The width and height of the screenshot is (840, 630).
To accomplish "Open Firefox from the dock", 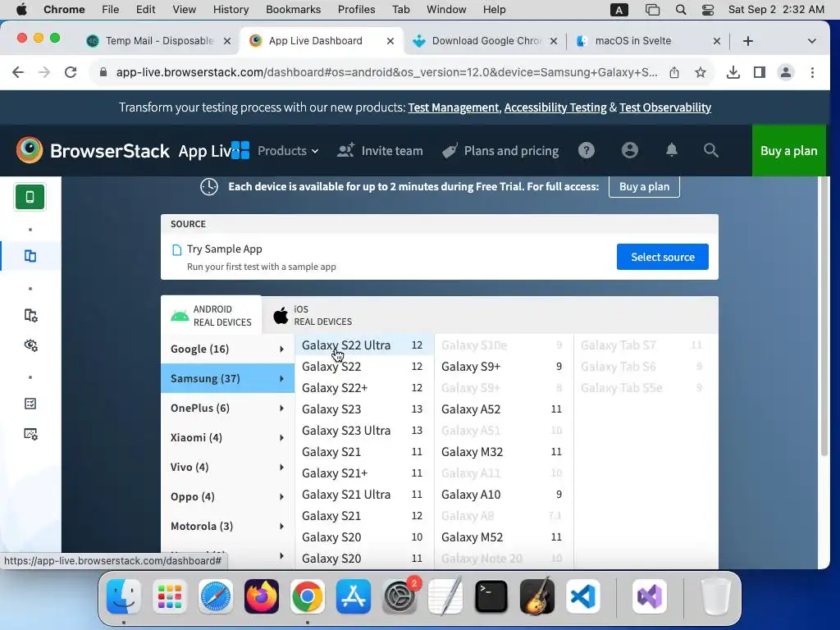I will click(x=262, y=596).
